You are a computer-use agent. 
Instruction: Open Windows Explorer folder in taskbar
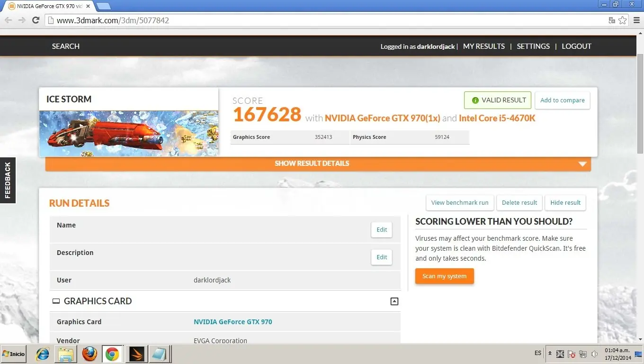coord(66,354)
